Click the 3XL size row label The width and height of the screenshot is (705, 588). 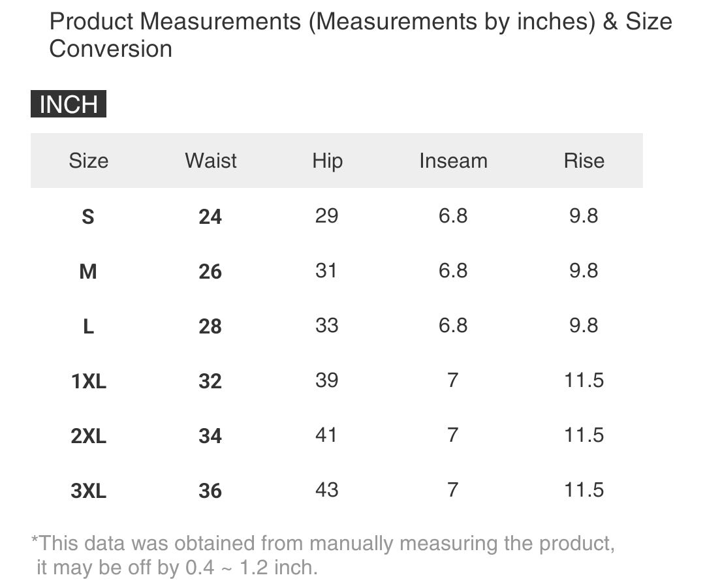pyautogui.click(x=88, y=491)
